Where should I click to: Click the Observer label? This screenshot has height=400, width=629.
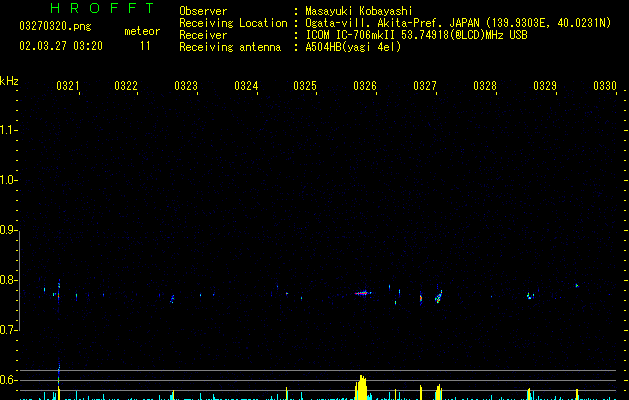point(203,11)
